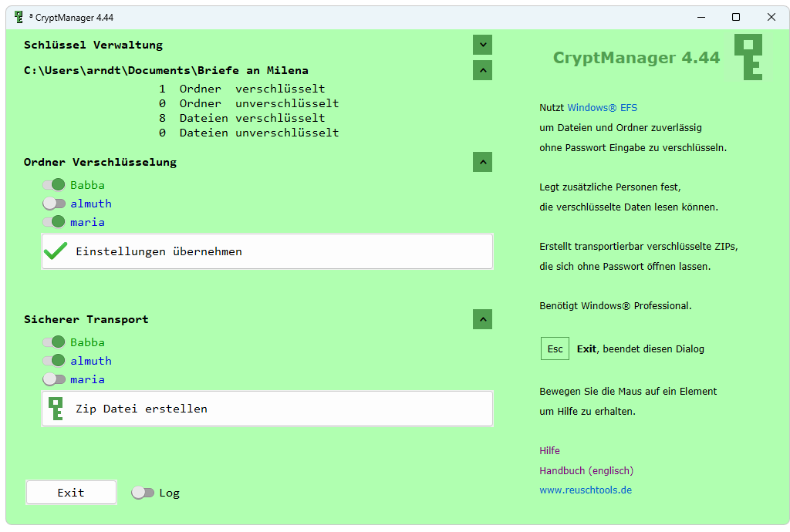Click the '0 Dateien unverschlüsselt' line

(249, 133)
